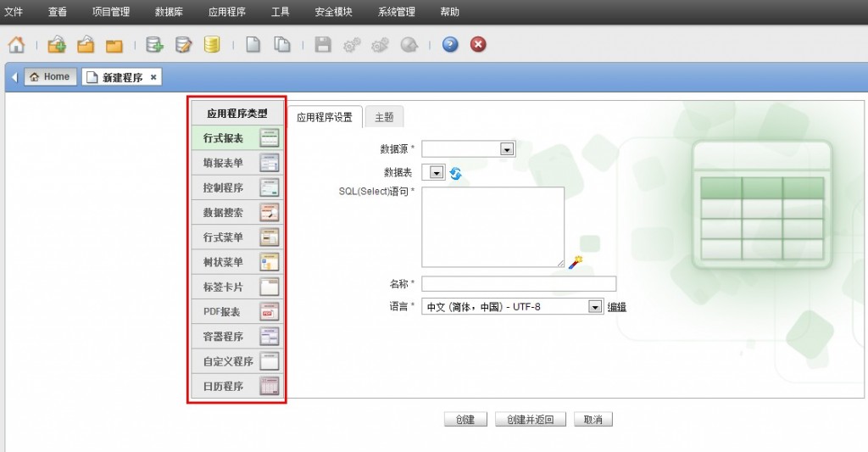Viewport: 868px width, 452px height.
Task: Open the 安全模块 menu
Action: click(333, 12)
